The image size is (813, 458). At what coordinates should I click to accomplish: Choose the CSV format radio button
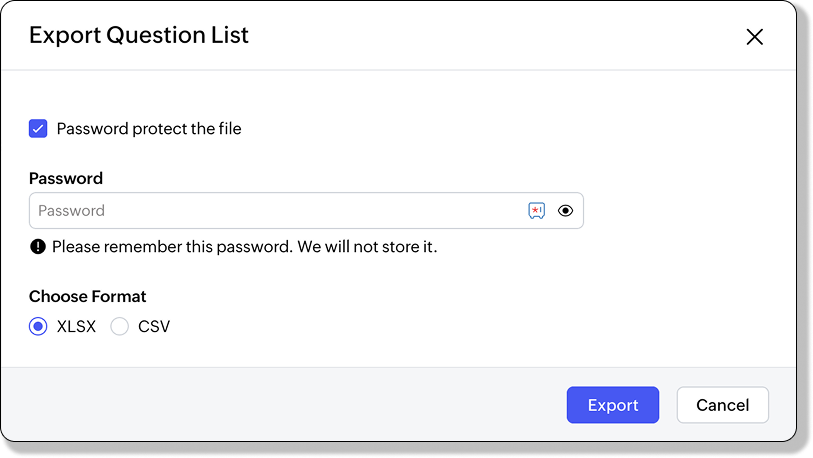[x=120, y=326]
